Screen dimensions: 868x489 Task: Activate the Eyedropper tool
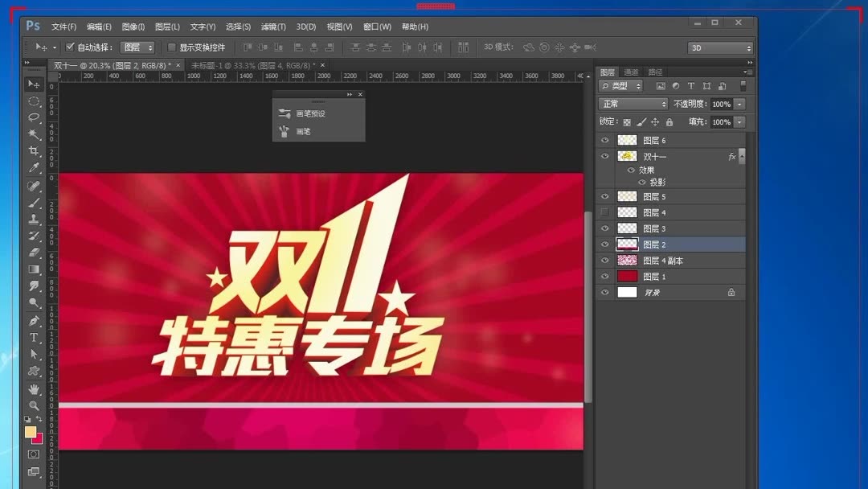click(x=34, y=166)
